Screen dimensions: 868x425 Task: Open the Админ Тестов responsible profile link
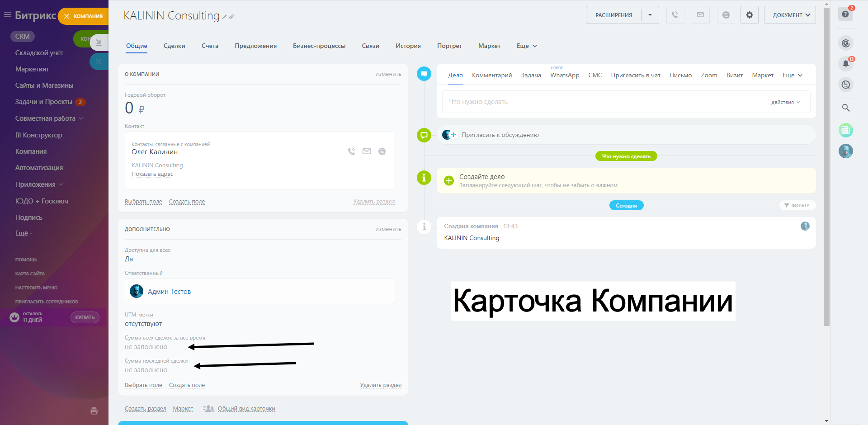coord(169,292)
